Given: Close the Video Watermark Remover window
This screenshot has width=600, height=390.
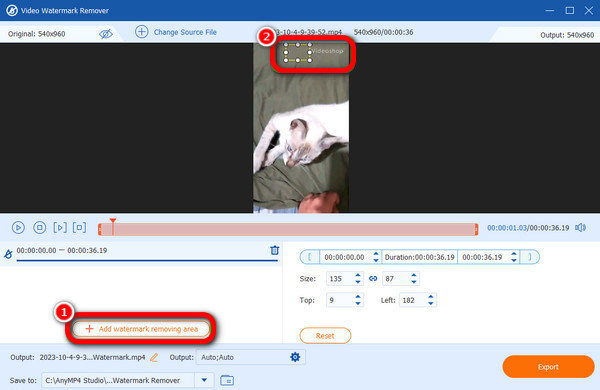Looking at the screenshot, I should coord(589,10).
